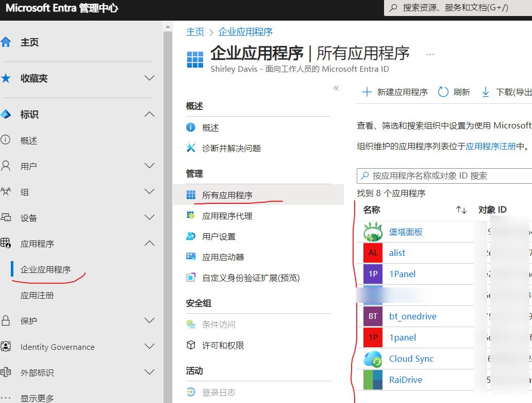Click the ellipsis next to page title
Screen dimensions: 532x403
430,54
